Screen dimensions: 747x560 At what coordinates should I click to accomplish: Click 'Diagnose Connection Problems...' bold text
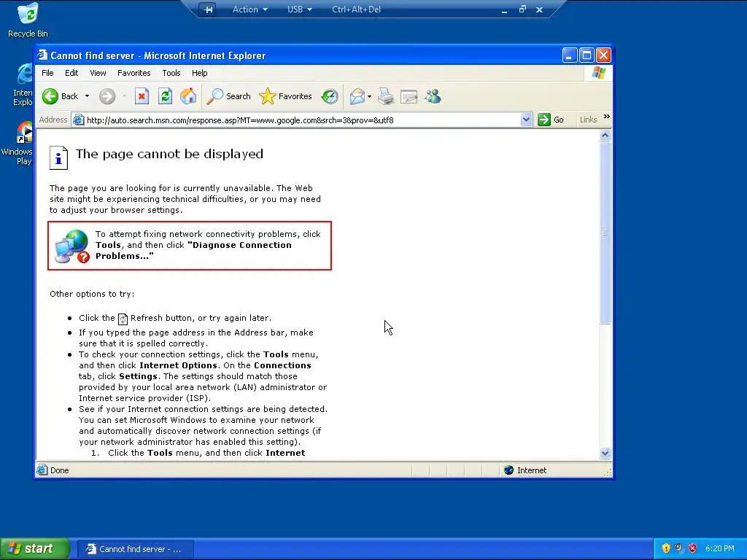(x=193, y=251)
